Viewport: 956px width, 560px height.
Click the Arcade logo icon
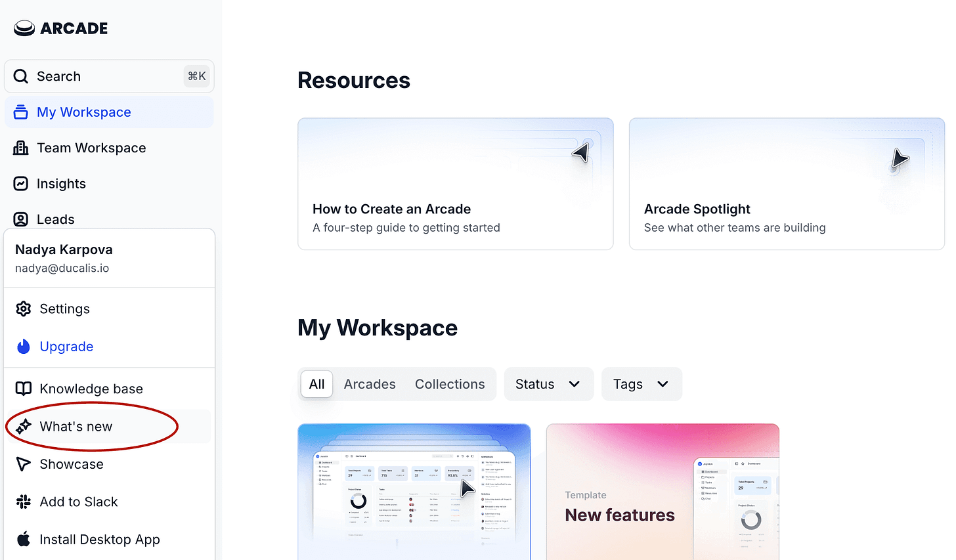click(24, 28)
